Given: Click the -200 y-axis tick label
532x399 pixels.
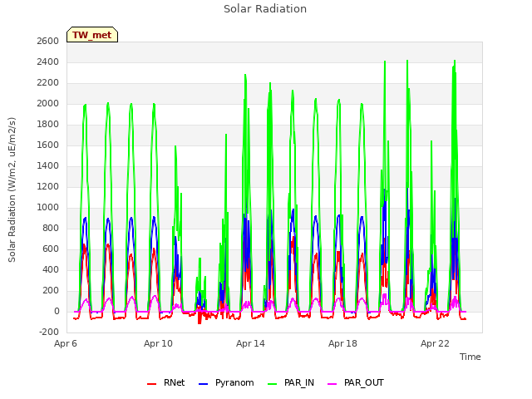Looking at the screenshot, I should pyautogui.click(x=49, y=332).
